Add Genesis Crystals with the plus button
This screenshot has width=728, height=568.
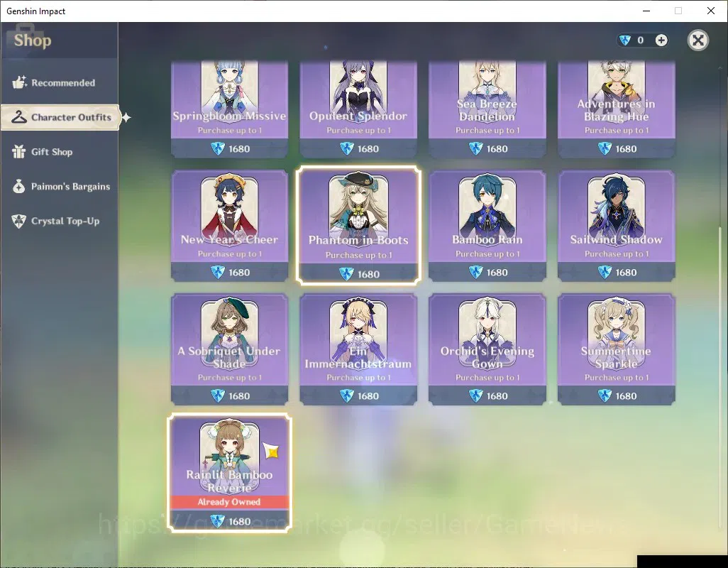pyautogui.click(x=661, y=40)
